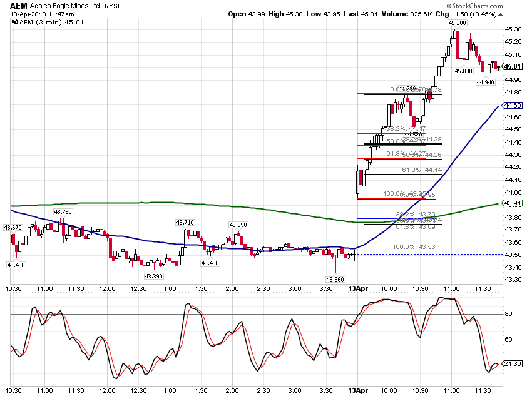The height and width of the screenshot is (396, 532).
Task: Click the 61.8%: 44.14 Fibonacci level label
Action: 422,170
